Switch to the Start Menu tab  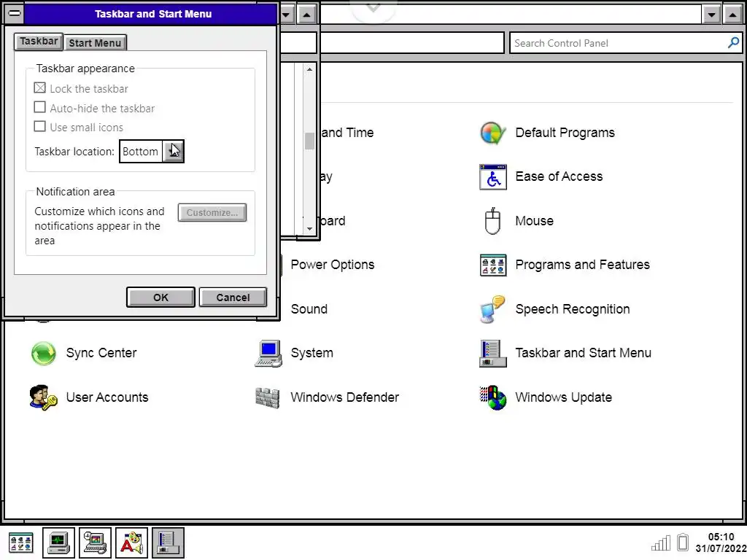[x=96, y=43]
